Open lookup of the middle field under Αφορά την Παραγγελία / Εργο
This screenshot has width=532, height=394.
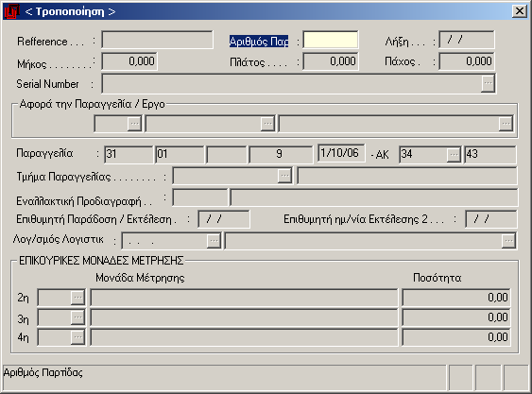[267, 124]
